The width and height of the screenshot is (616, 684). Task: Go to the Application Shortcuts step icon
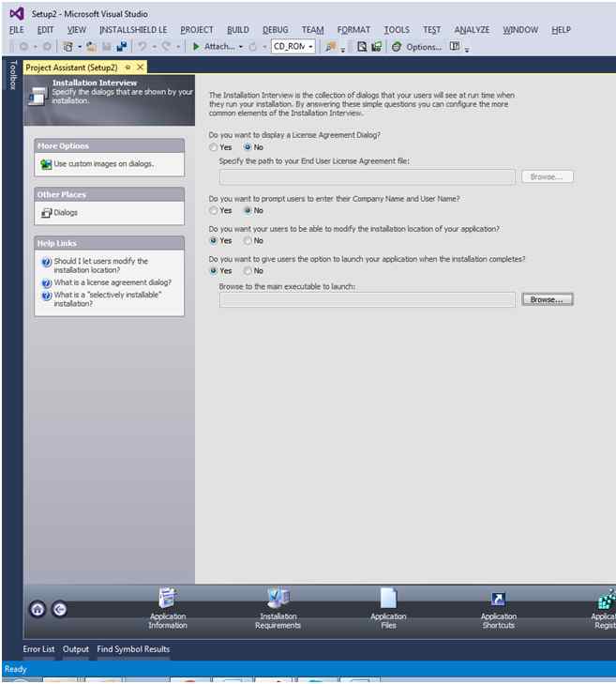coord(498,600)
